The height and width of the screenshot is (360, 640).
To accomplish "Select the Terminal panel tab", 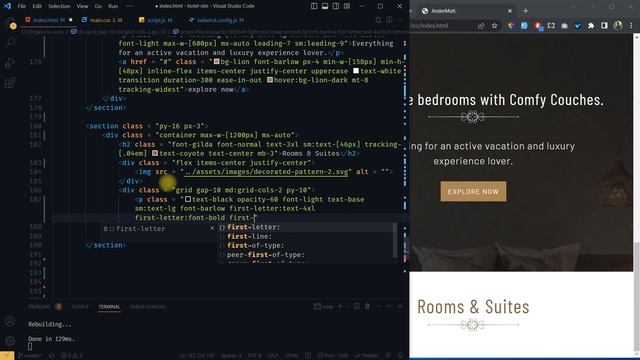I will pyautogui.click(x=109, y=307).
